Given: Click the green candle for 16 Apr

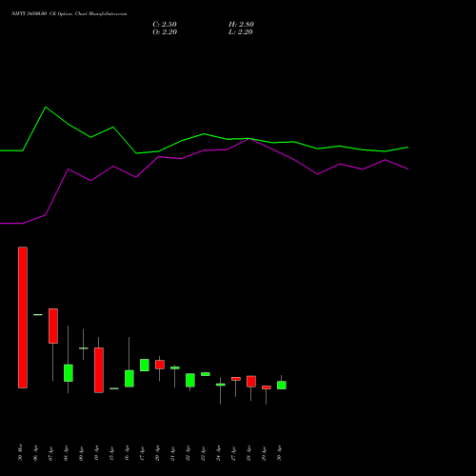Looking at the screenshot, I should point(129,379).
